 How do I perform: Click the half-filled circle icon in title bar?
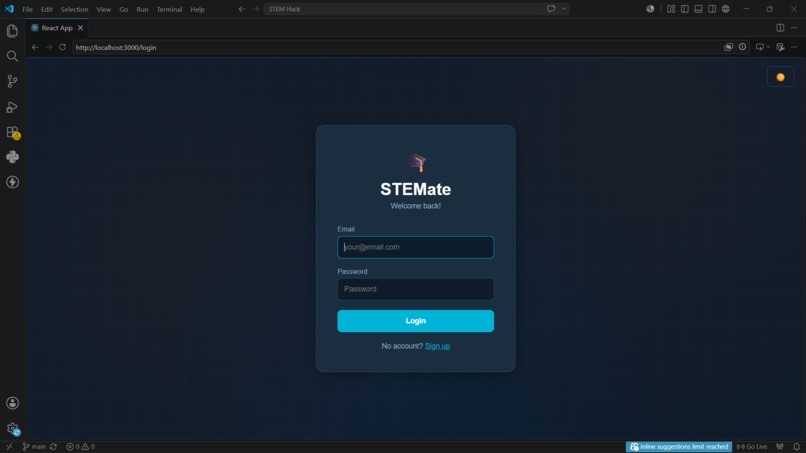click(650, 9)
